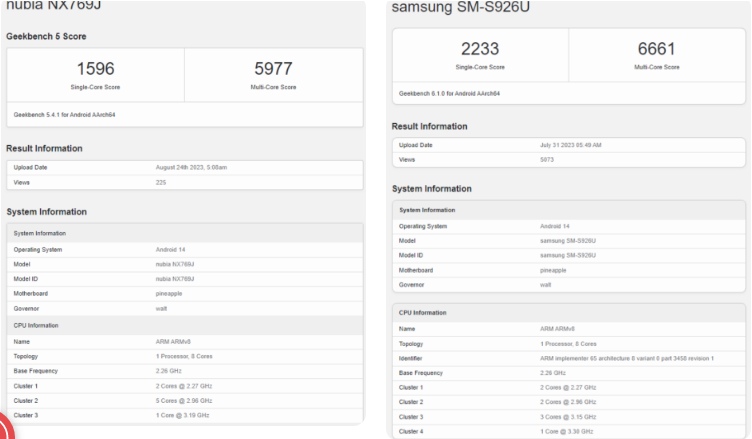Click the views count '5073'

(x=547, y=160)
